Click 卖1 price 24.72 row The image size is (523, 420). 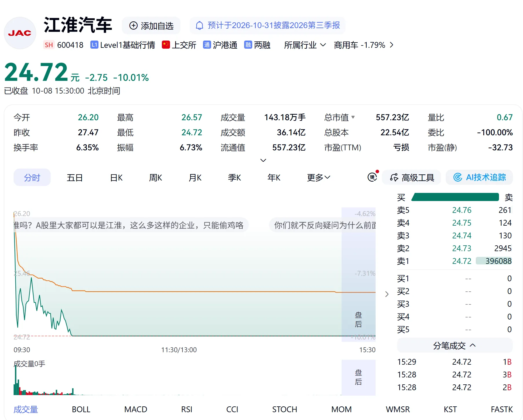click(x=454, y=261)
